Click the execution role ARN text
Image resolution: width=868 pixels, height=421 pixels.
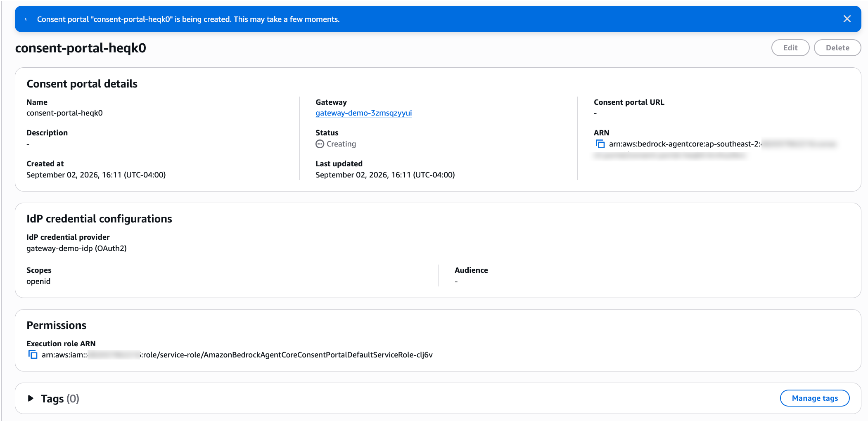[x=237, y=355]
